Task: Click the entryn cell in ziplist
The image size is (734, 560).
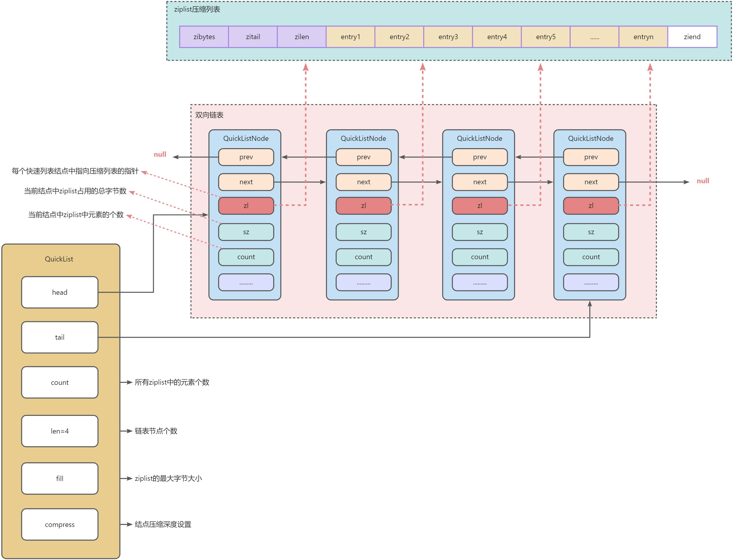Action: tap(643, 37)
